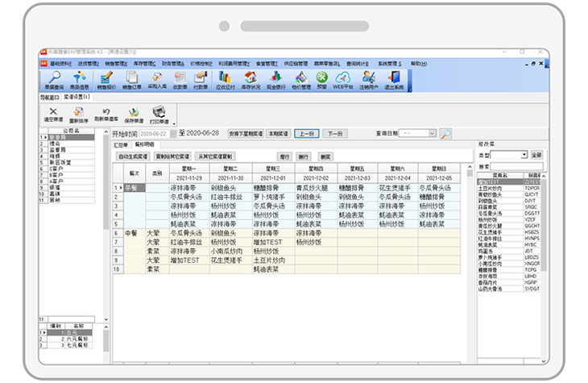This screenshot has height=383, width=588.
Task: Click the 保存菜谱 icon
Action: [130, 114]
